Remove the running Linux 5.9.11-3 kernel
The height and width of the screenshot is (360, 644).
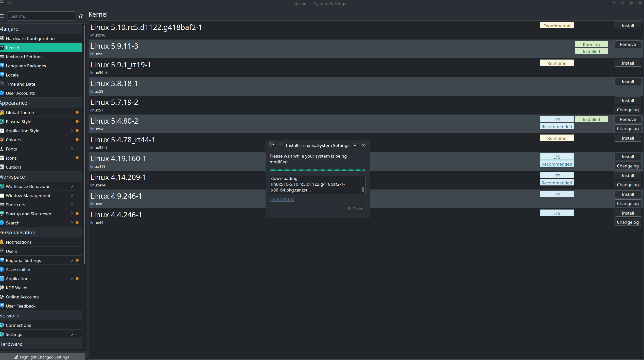(628, 44)
